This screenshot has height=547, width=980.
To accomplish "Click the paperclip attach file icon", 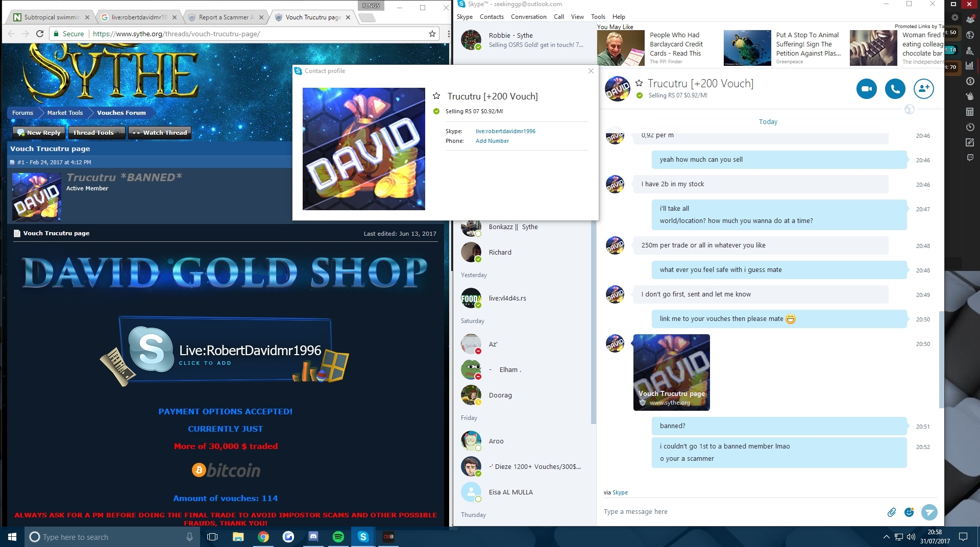I will pyautogui.click(x=891, y=512).
